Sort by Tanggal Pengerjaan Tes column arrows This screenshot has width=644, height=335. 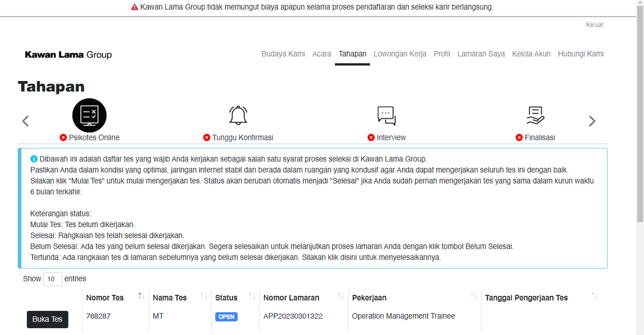(x=594, y=296)
